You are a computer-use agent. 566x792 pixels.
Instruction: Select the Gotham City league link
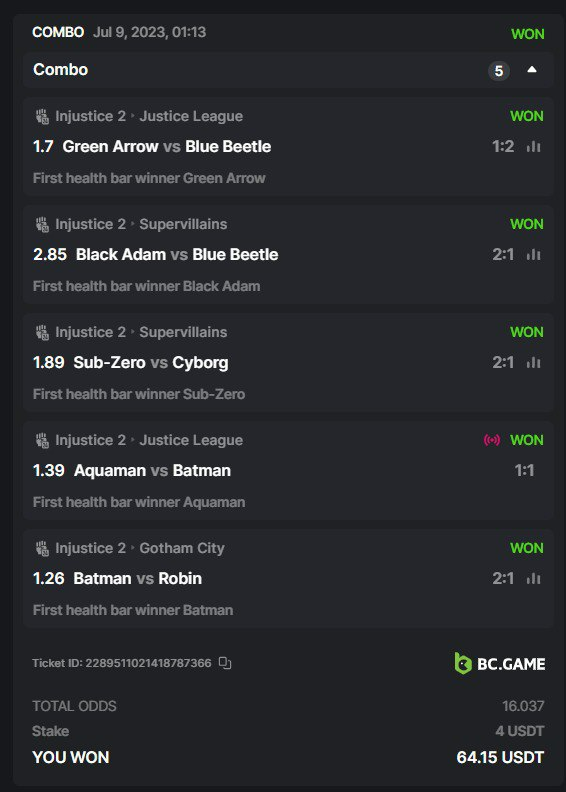[182, 548]
